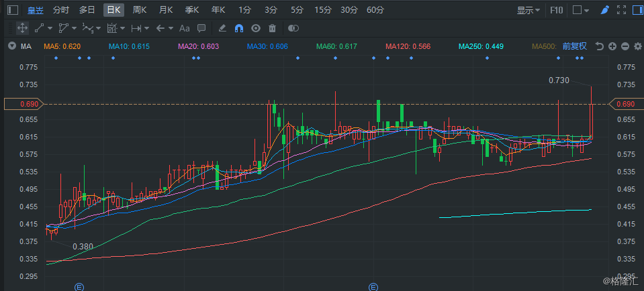
Task: Expand the arrow marker dropdown arrow
Action: (171, 28)
